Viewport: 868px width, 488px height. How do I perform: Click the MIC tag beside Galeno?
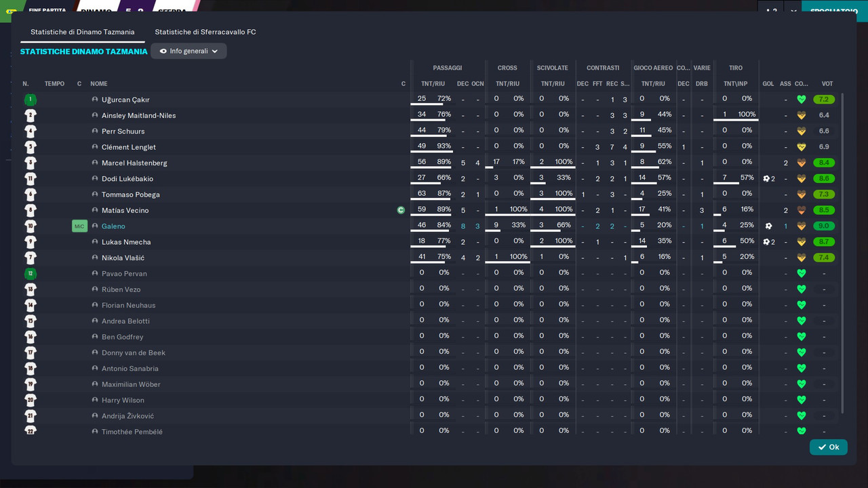click(79, 226)
